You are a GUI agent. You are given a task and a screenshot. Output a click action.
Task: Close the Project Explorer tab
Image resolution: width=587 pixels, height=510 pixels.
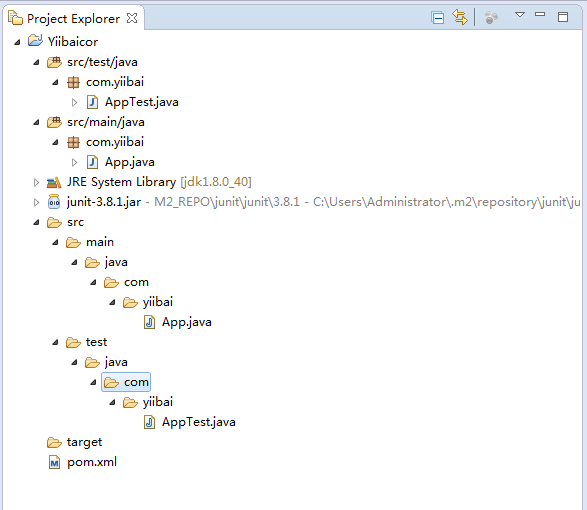(132, 18)
